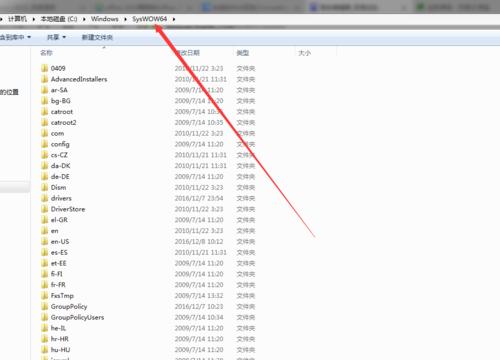This screenshot has width=500, height=360.
Task: Click the catroot2 folder icon
Action: tap(44, 122)
